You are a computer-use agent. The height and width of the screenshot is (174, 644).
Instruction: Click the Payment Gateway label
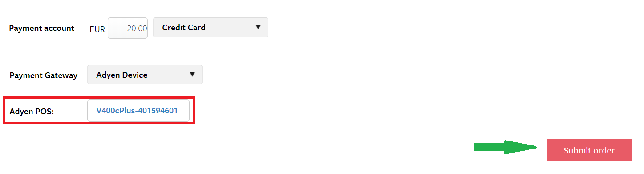pos(44,75)
